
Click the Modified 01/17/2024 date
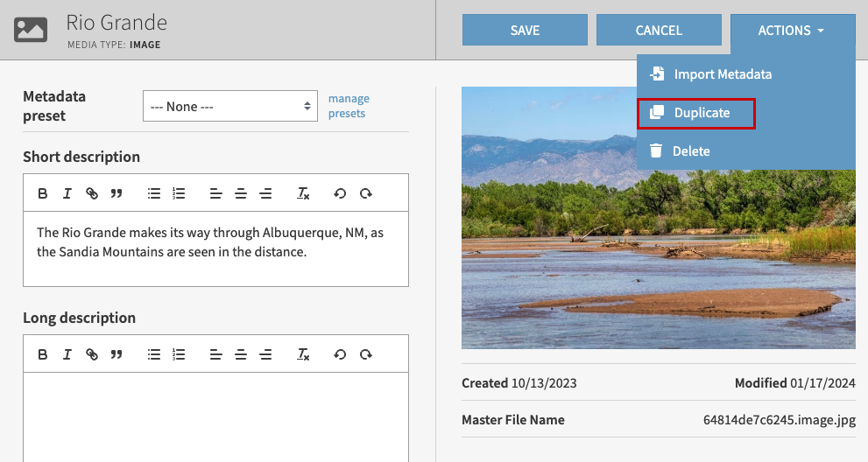click(x=795, y=383)
